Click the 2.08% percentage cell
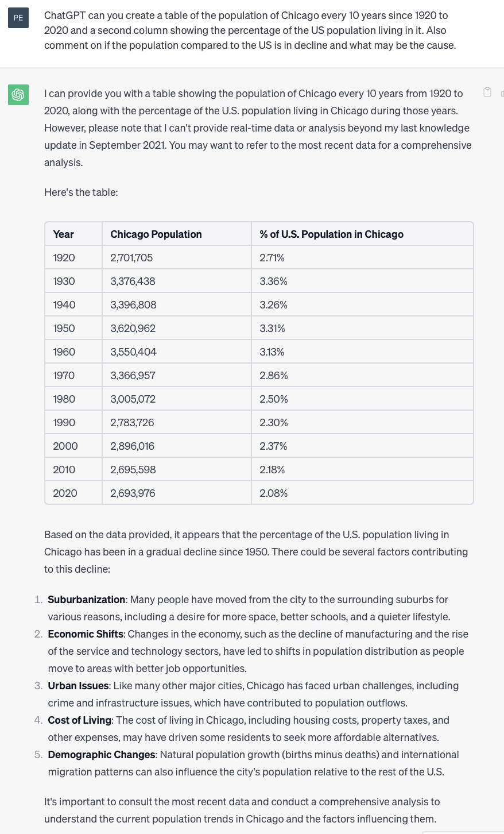504x834 pixels. point(362,493)
